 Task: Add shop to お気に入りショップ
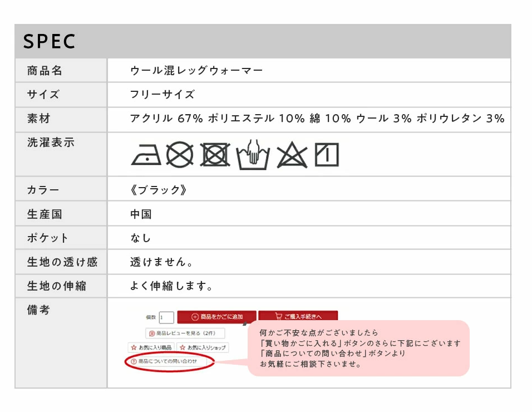[x=204, y=347]
